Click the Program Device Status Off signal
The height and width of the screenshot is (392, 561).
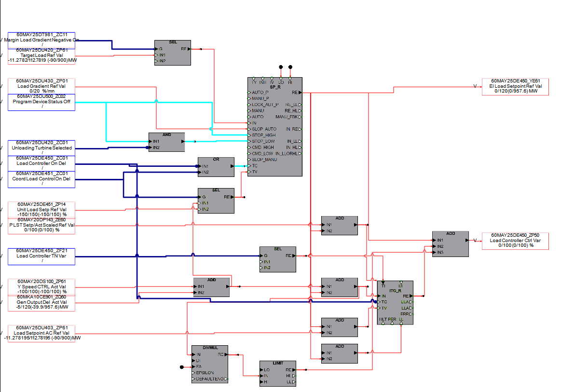(41, 102)
